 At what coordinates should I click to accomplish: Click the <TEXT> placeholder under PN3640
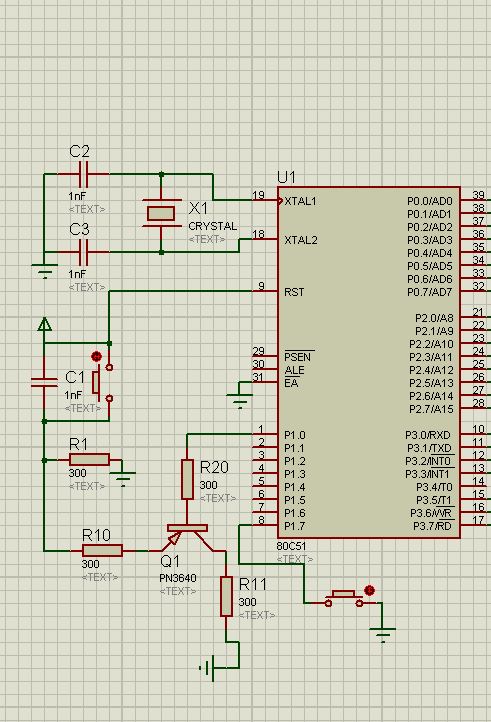tap(178, 591)
